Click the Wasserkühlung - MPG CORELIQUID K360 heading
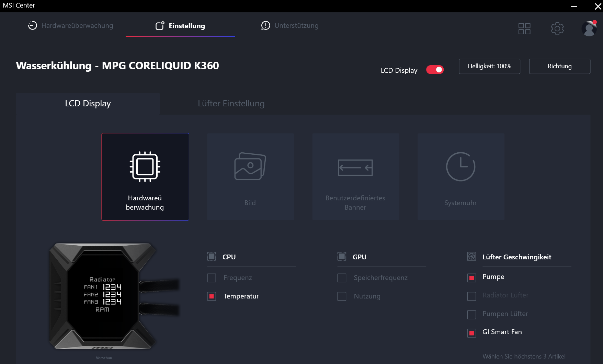This screenshot has height=364, width=603. (x=117, y=66)
